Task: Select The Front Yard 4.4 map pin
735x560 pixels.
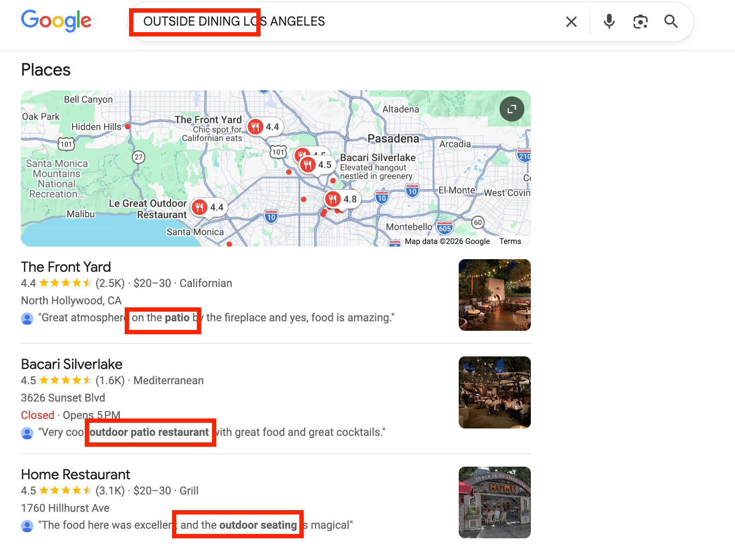Action: point(265,127)
